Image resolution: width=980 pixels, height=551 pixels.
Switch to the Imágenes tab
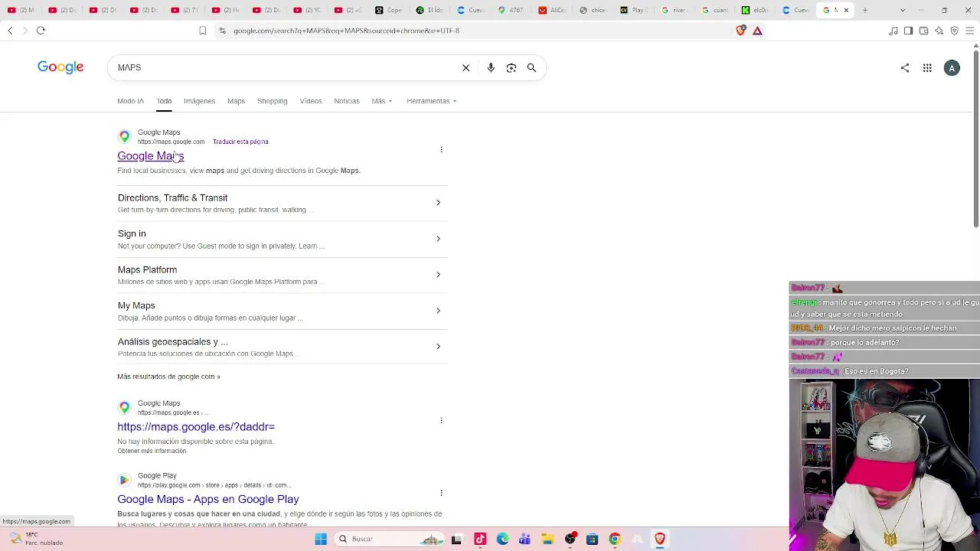(199, 101)
